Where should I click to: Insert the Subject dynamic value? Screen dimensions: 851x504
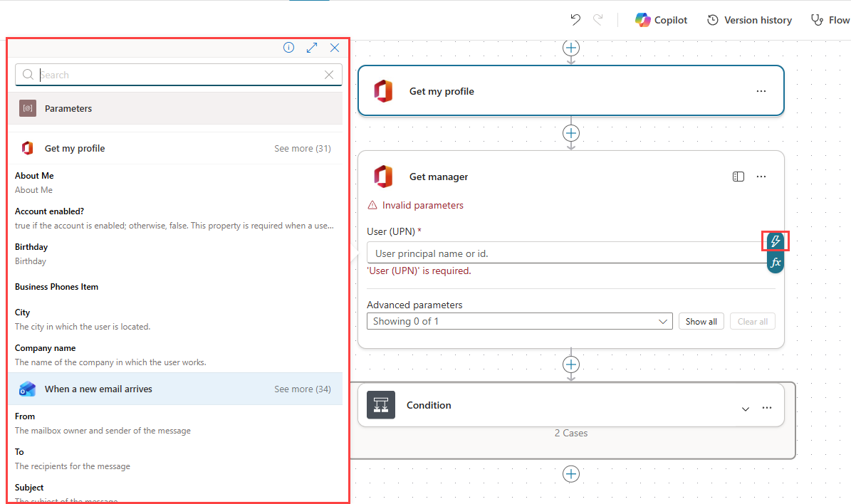pos(175,493)
